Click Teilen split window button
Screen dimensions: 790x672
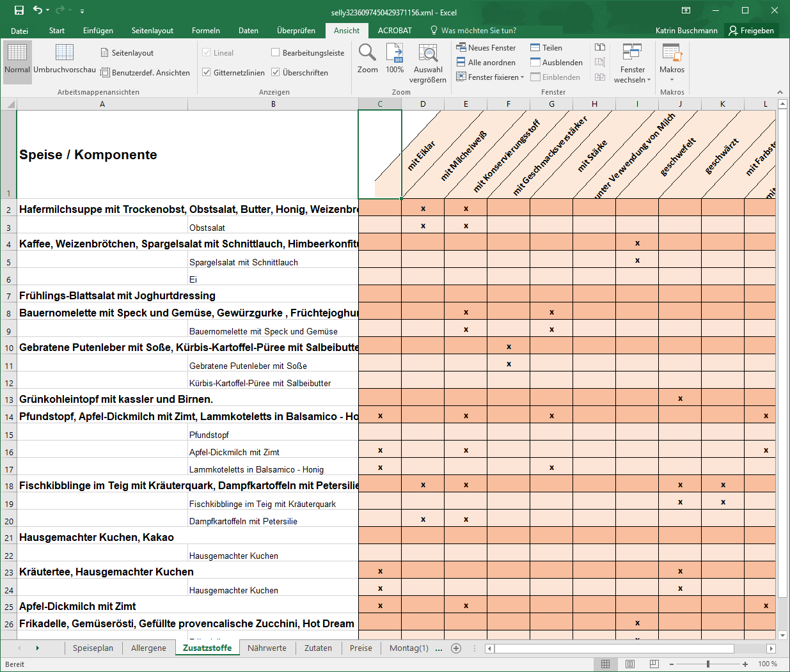pos(546,47)
